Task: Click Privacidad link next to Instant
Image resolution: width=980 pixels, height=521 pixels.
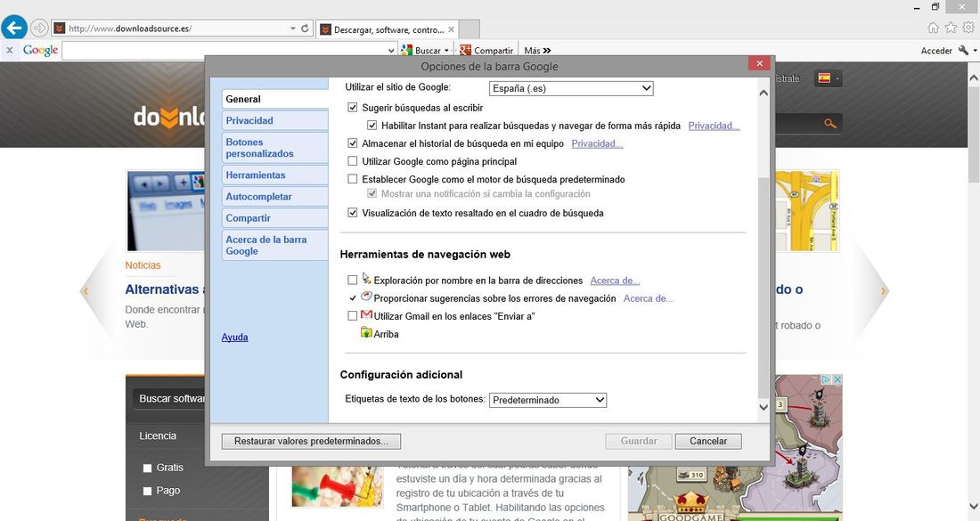Action: (x=714, y=126)
